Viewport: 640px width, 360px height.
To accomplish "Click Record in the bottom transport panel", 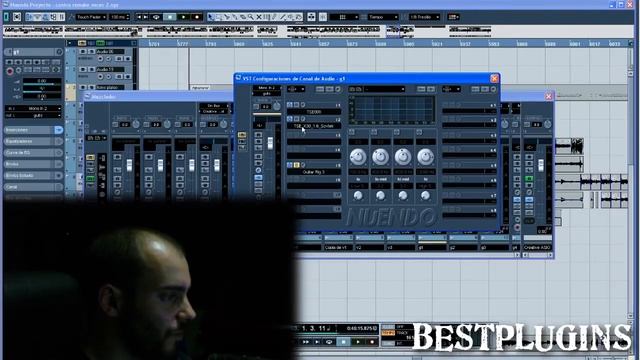I will point(372,342).
